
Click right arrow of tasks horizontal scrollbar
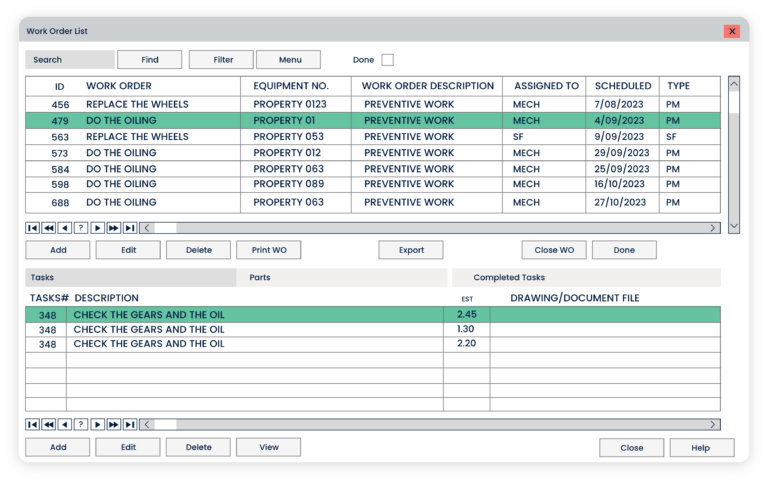(713, 425)
